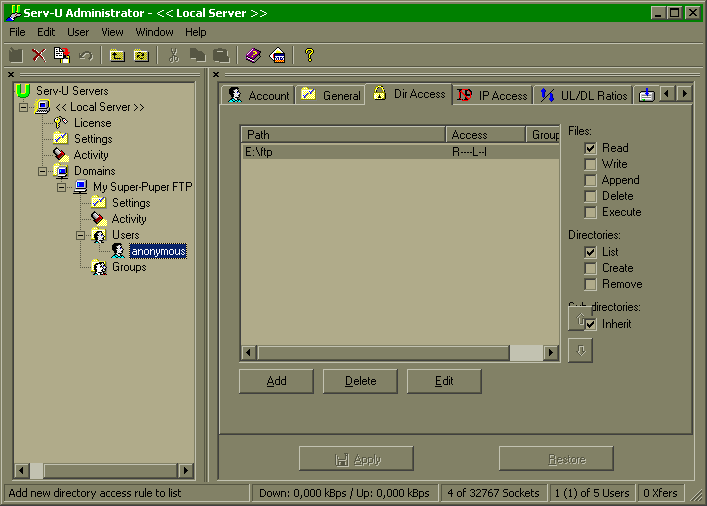Screen dimensions: 707x506
Task: Open the File menu
Action: (17, 32)
